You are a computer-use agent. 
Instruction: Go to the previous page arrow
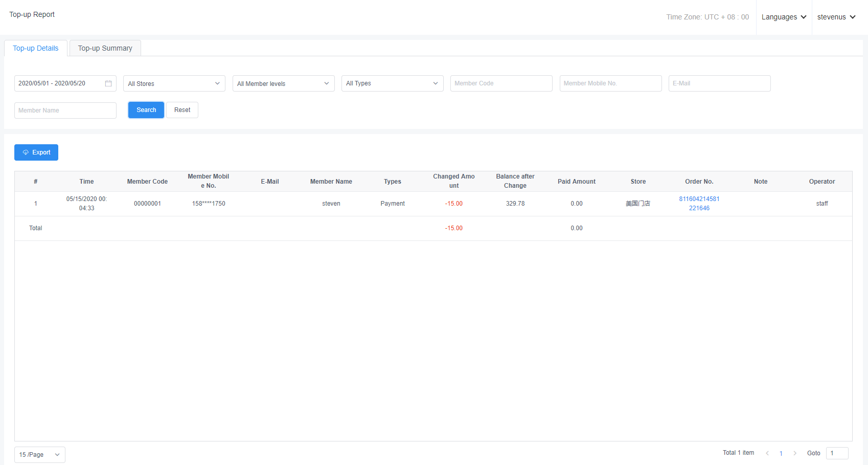coord(767,453)
